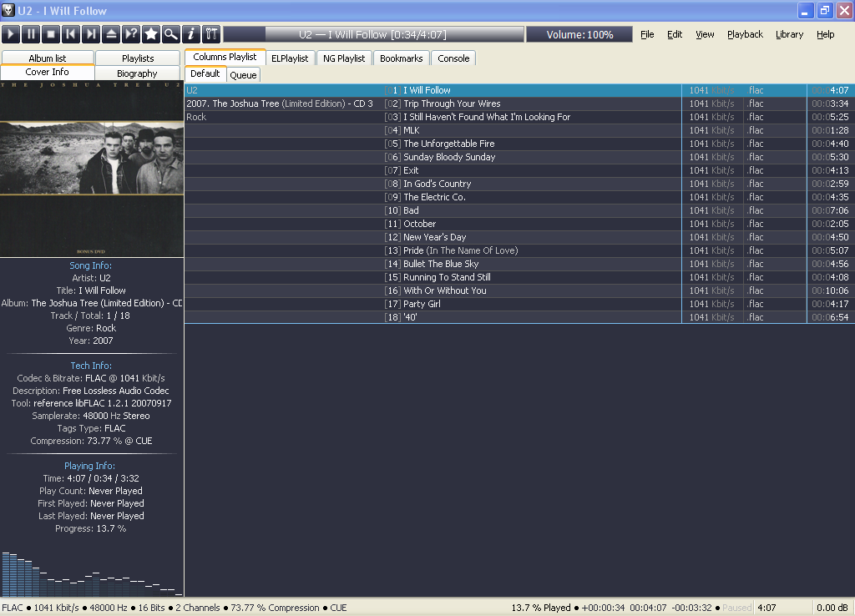Viewport: 855px width, 616px height.
Task: Select track 11 October
Action: 519,224
